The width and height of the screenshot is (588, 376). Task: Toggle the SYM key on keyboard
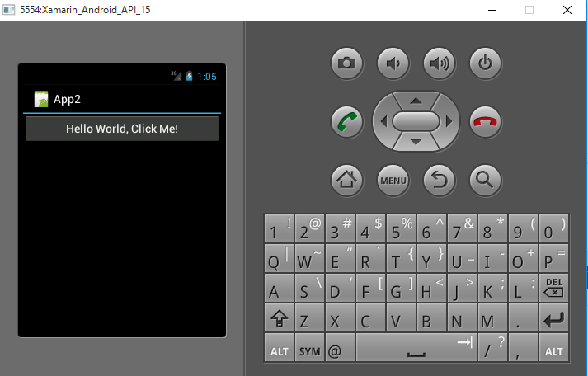click(309, 348)
